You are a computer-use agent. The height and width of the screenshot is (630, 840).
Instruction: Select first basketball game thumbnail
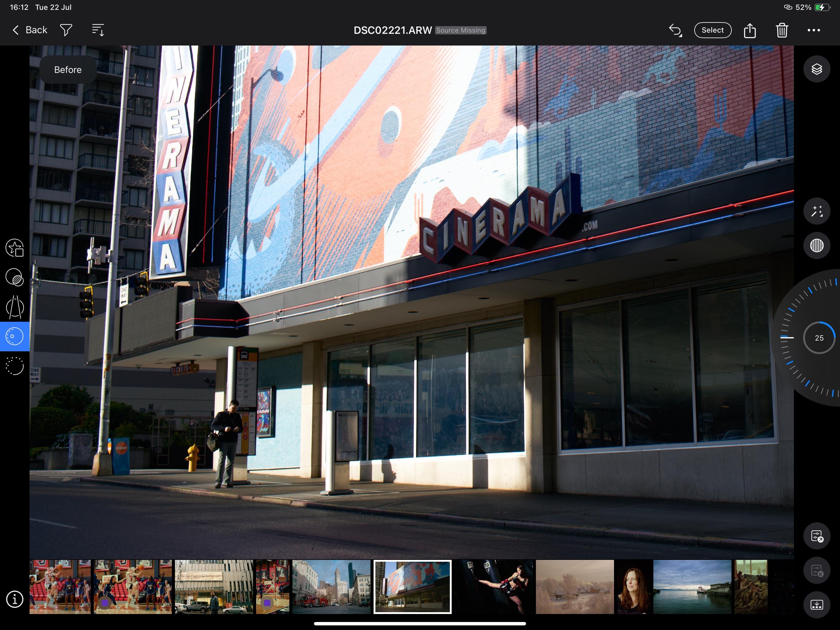(x=60, y=587)
